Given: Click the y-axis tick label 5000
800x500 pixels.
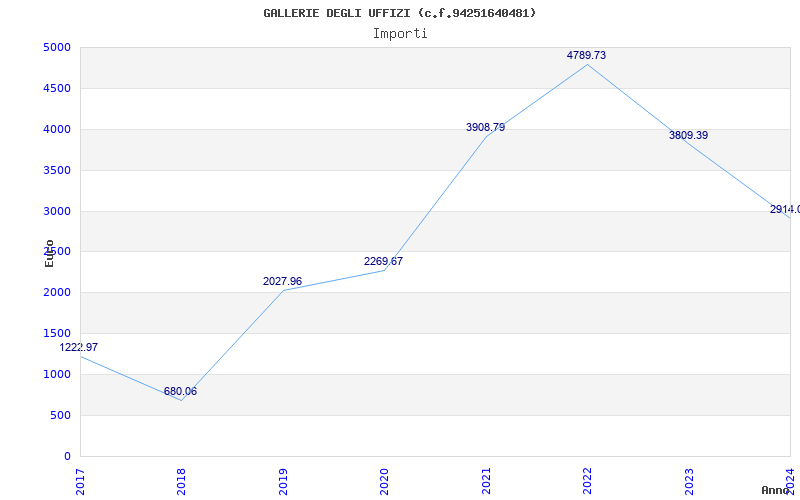Looking at the screenshot, I should tap(57, 47).
